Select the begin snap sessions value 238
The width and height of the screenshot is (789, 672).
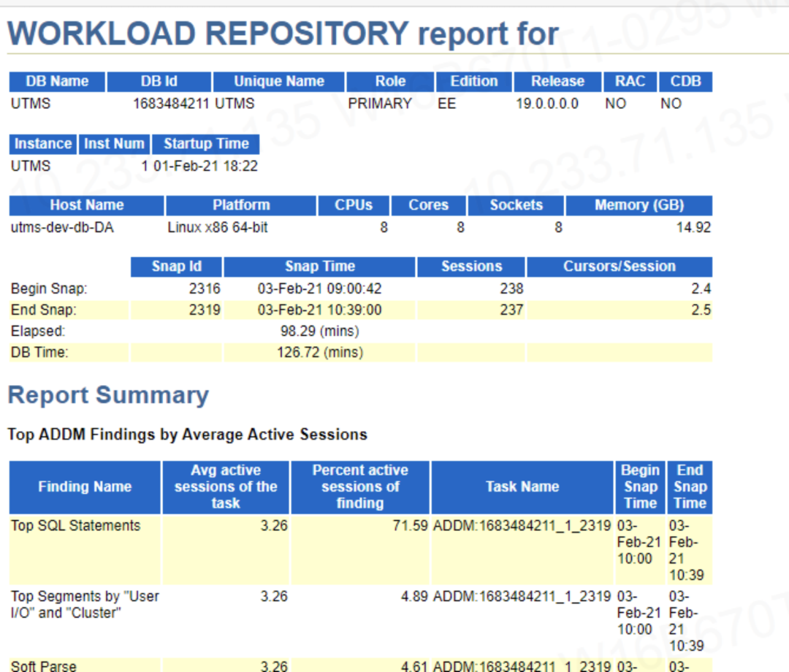click(x=511, y=289)
